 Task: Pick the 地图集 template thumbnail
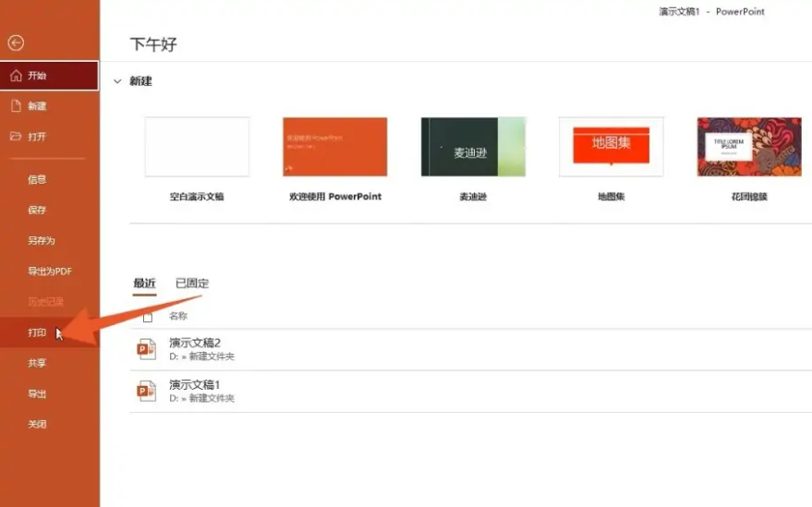(x=611, y=147)
